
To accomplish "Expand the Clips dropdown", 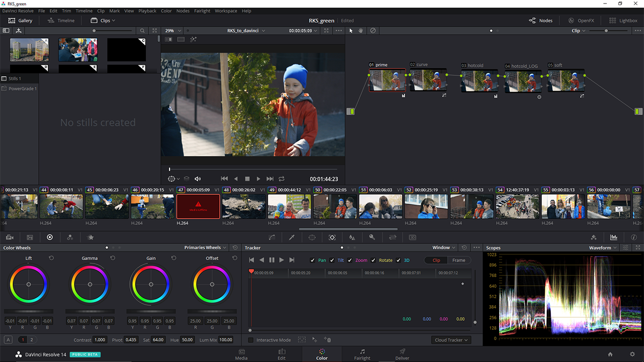I will [103, 21].
